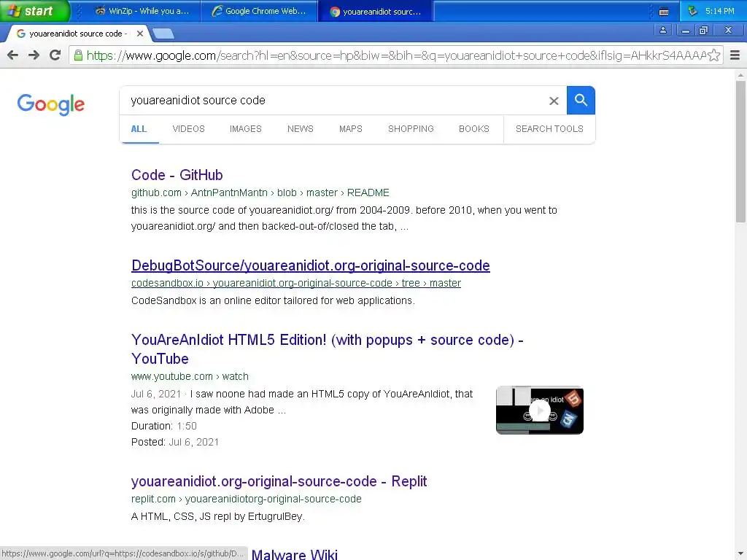Click the GitHub result description text
Image resolution: width=747 pixels, height=560 pixels.
344,218
